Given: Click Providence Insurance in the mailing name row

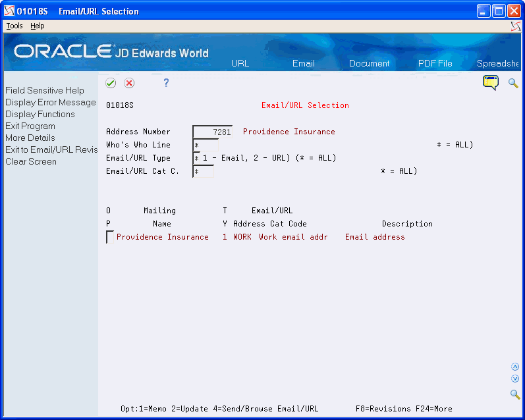Looking at the screenshot, I should click(163, 237).
